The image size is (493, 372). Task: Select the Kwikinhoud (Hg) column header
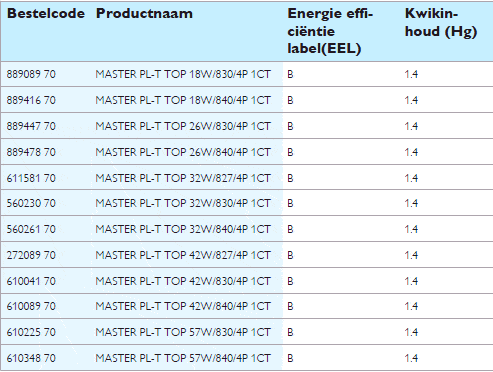[x=441, y=23]
